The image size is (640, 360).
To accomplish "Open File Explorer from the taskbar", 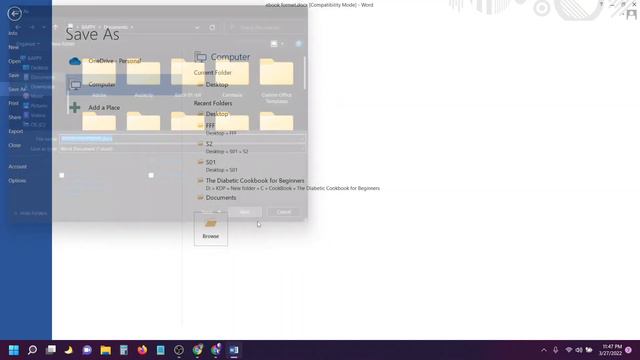I will pyautogui.click(x=105, y=350).
